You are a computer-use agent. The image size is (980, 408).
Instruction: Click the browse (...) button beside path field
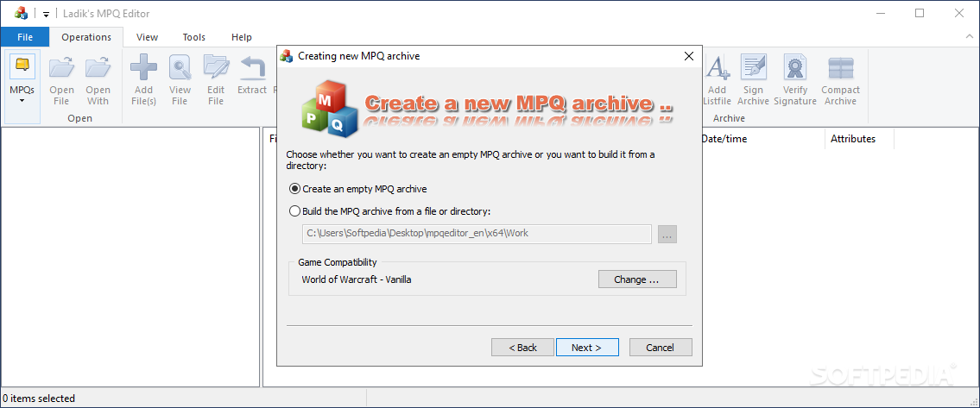click(667, 235)
